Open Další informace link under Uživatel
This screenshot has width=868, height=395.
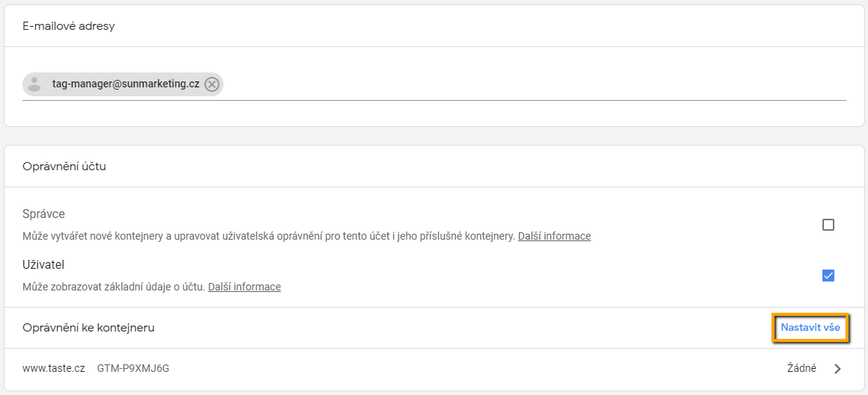click(244, 287)
